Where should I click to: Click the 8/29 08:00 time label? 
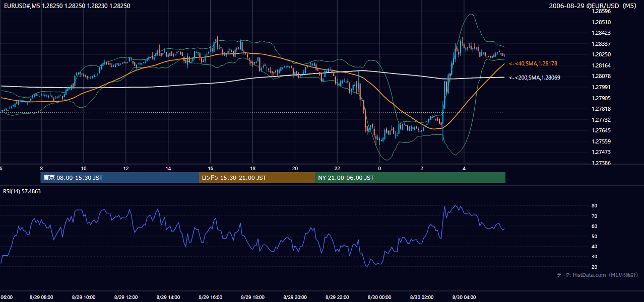(41, 297)
